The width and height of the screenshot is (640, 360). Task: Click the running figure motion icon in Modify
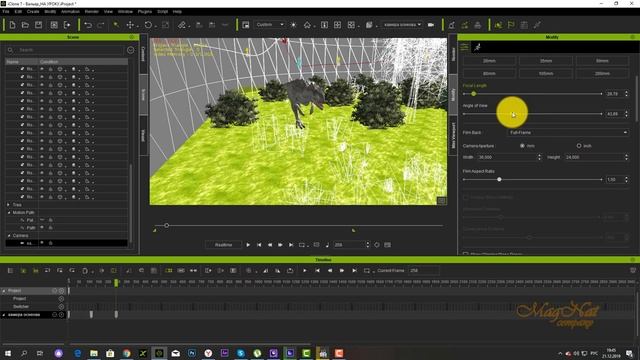(477, 47)
